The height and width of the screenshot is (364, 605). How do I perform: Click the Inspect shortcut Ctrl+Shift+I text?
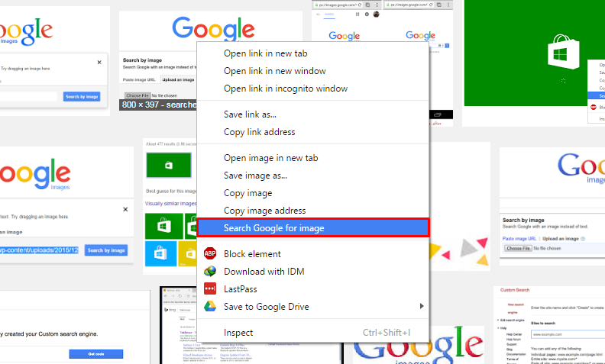[x=387, y=333]
